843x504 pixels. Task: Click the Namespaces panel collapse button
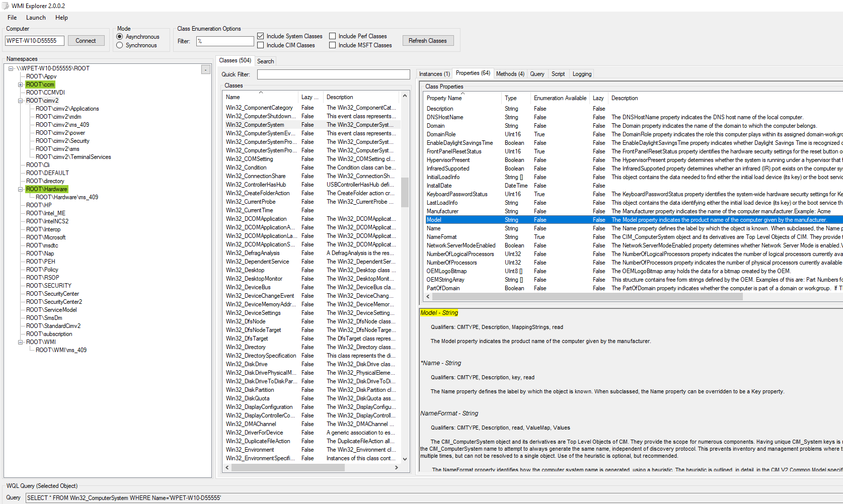point(206,69)
